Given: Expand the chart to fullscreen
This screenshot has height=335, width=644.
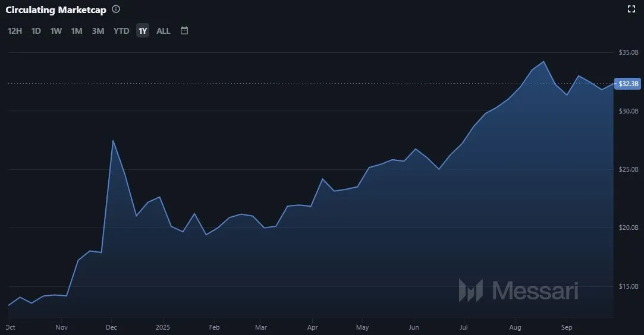Looking at the screenshot, I should tap(632, 9).
